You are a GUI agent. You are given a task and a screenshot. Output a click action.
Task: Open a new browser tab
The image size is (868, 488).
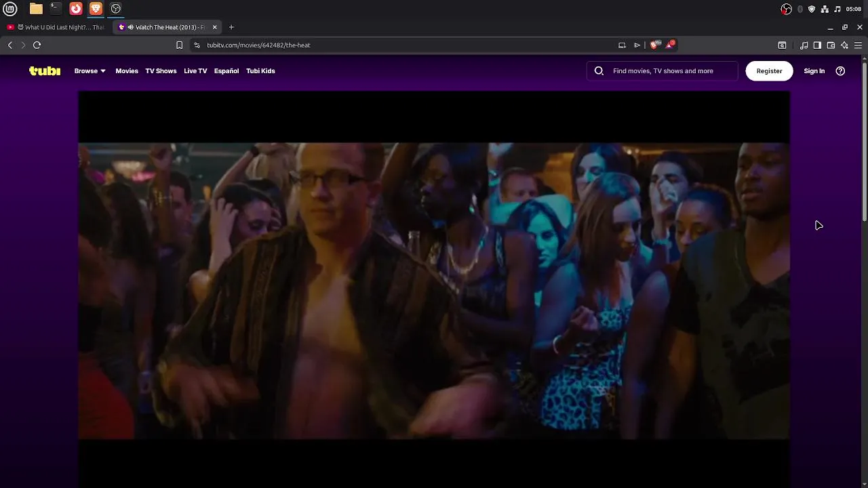click(231, 27)
